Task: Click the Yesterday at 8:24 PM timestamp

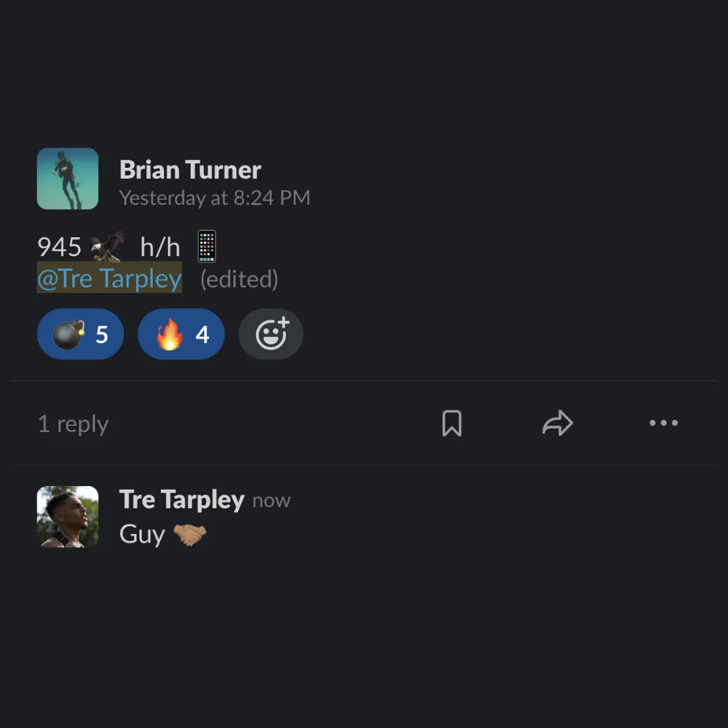Action: tap(214, 198)
